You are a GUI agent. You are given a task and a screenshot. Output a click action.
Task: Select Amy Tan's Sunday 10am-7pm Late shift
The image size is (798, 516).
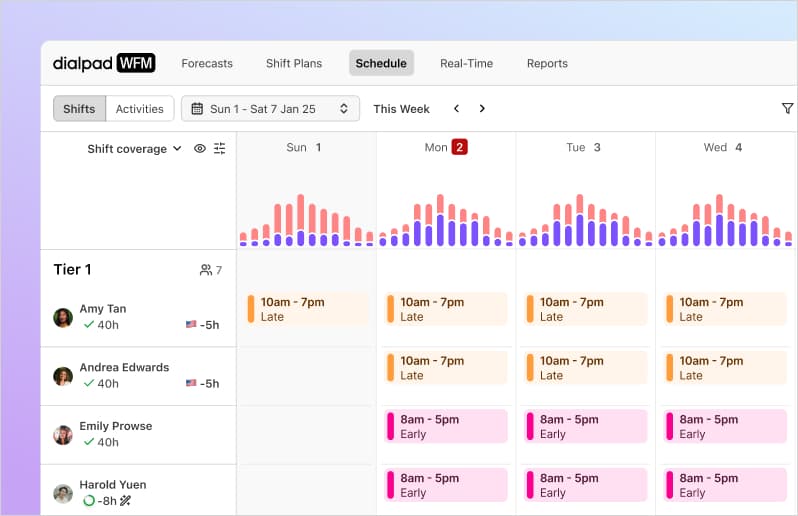click(x=307, y=309)
